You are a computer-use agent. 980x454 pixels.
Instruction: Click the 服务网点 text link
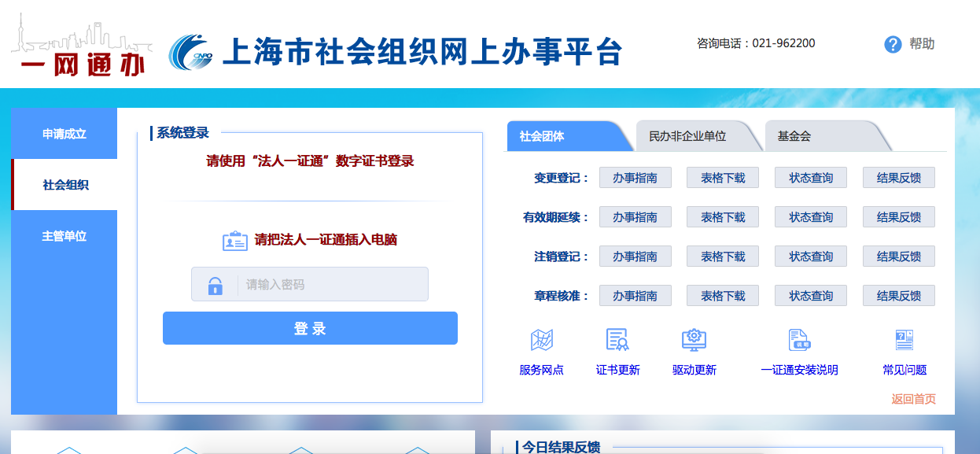tap(541, 370)
